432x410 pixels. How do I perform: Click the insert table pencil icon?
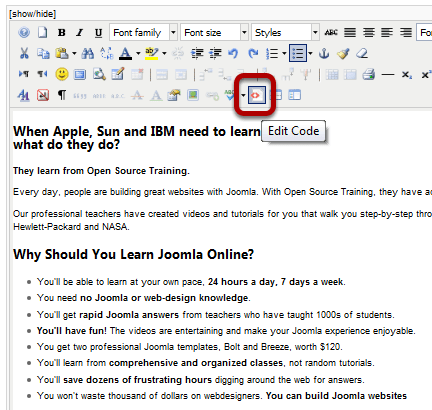coord(118,74)
